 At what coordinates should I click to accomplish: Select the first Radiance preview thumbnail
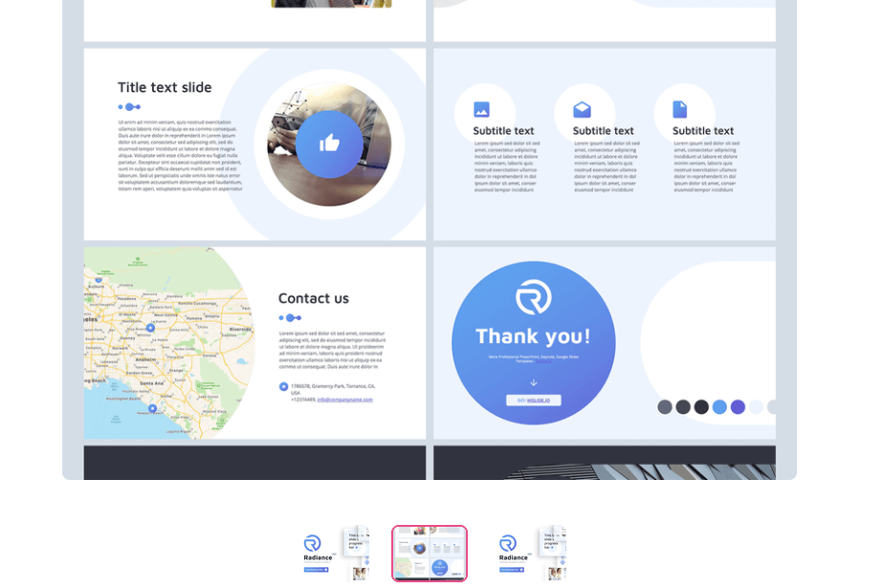click(x=334, y=554)
